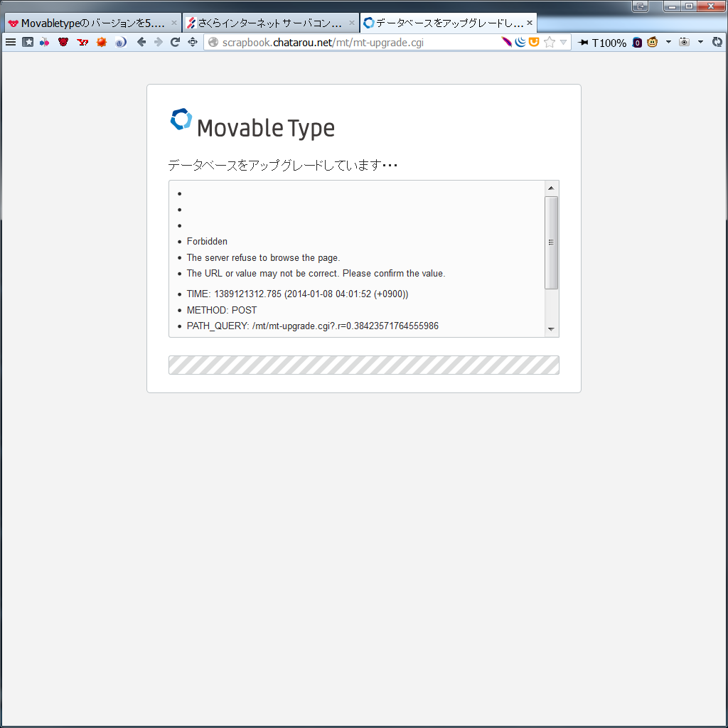The width and height of the screenshot is (728, 728).
Task: Click 'The server refuse to browse the page.'
Action: pyautogui.click(x=263, y=257)
